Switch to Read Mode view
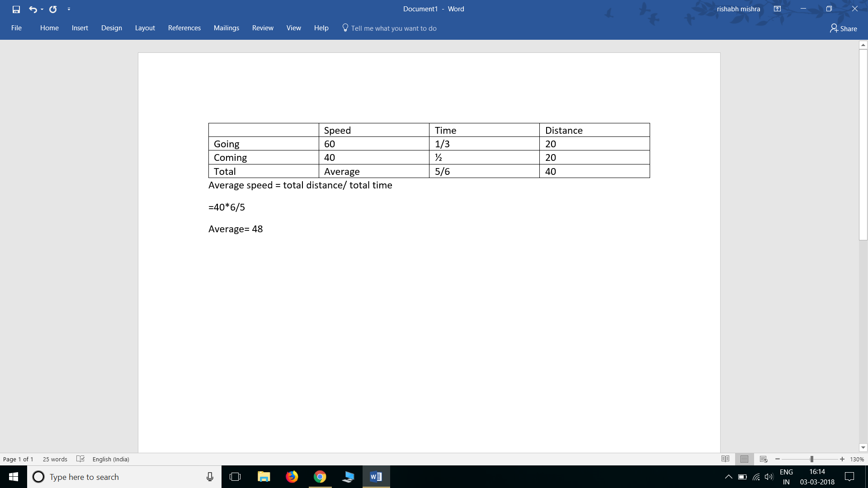 coord(726,459)
